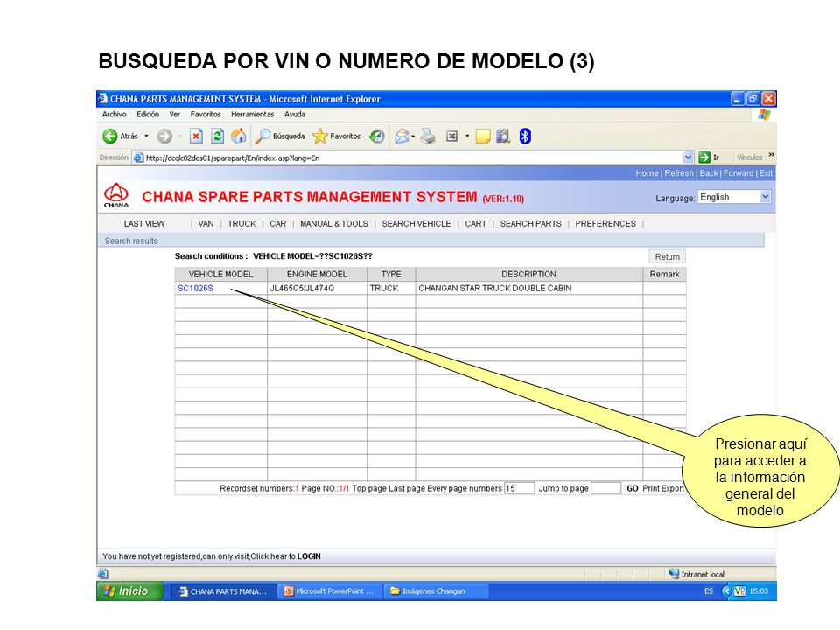840x630 pixels.
Task: Open PREFERENCES navigation item
Action: tap(605, 223)
